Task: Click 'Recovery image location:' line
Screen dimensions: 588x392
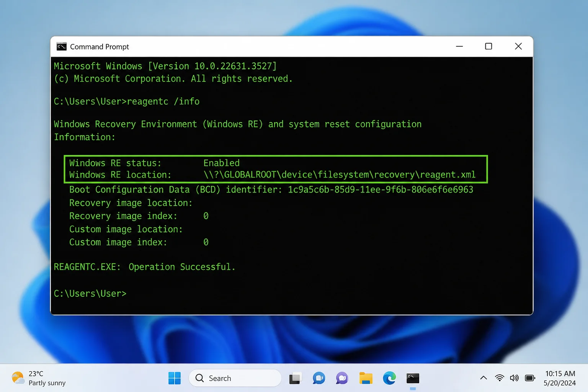Action: point(131,203)
